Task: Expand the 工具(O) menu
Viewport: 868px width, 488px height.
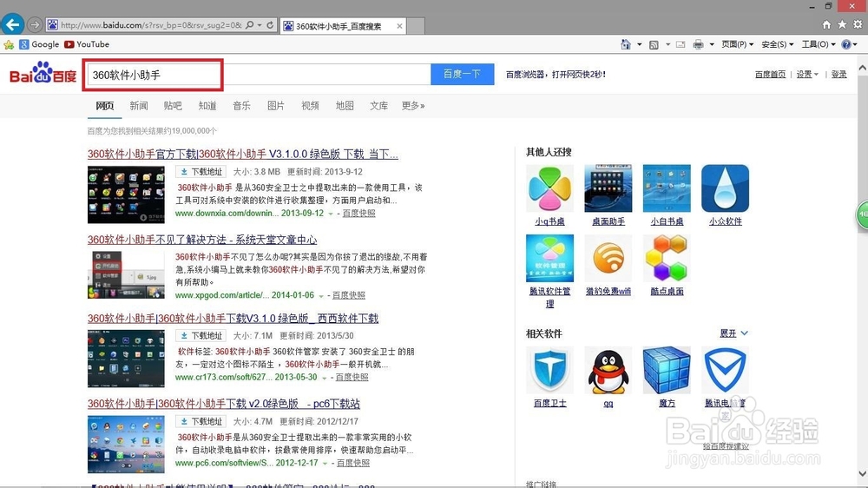Action: [x=819, y=44]
